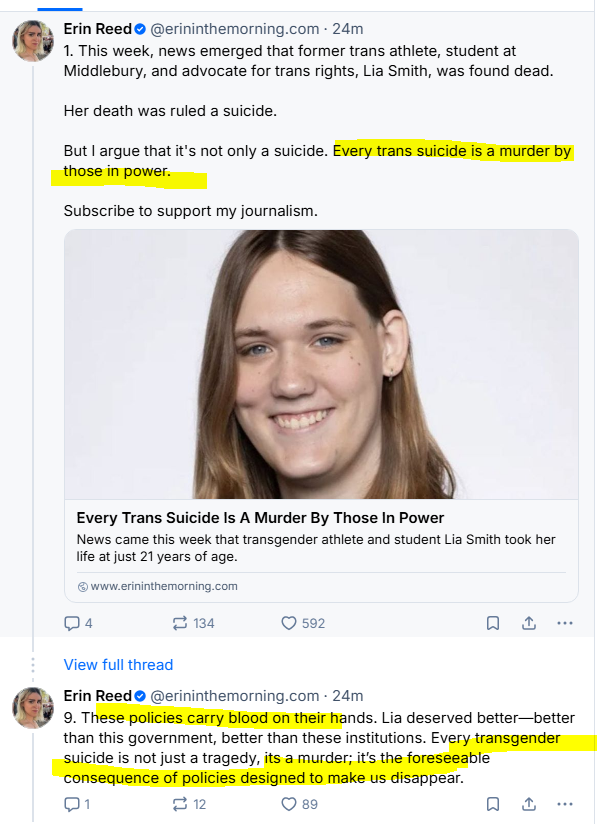Open the article preview image

[321, 364]
